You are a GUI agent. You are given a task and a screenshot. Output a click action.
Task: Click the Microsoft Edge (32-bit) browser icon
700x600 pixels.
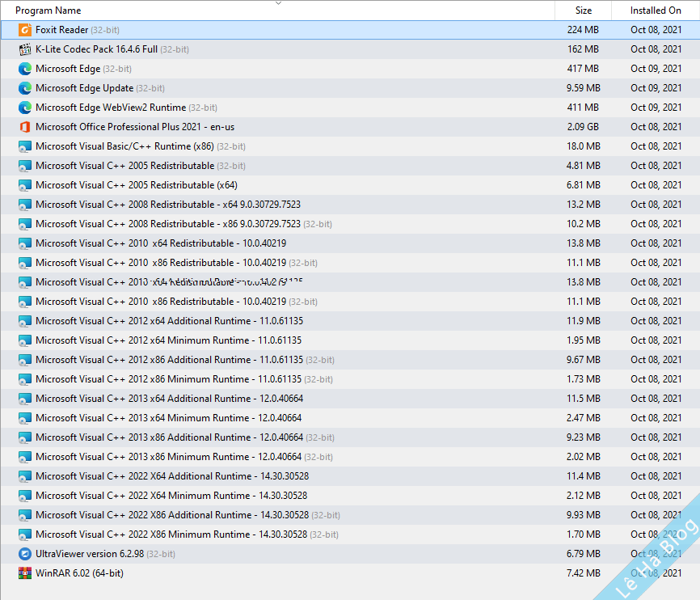point(25,69)
